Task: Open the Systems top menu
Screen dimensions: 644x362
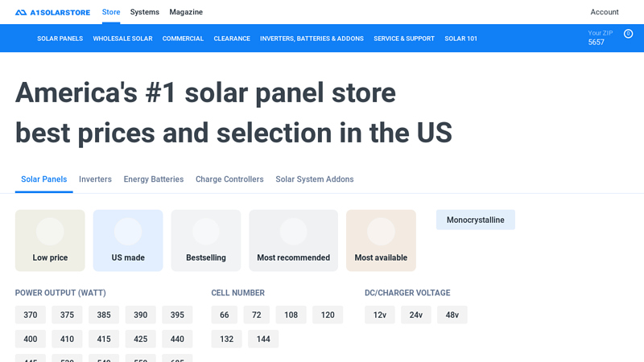Action: click(x=145, y=12)
